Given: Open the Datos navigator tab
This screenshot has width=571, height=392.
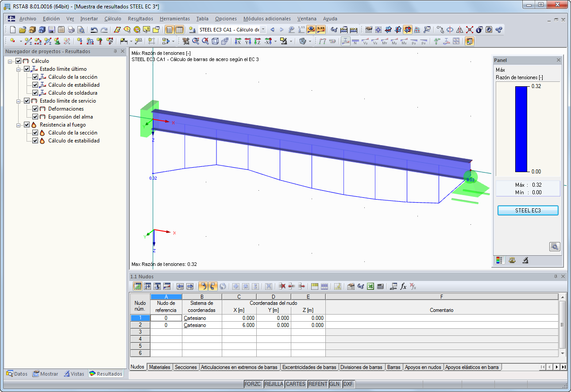Looking at the screenshot, I should tap(17, 374).
